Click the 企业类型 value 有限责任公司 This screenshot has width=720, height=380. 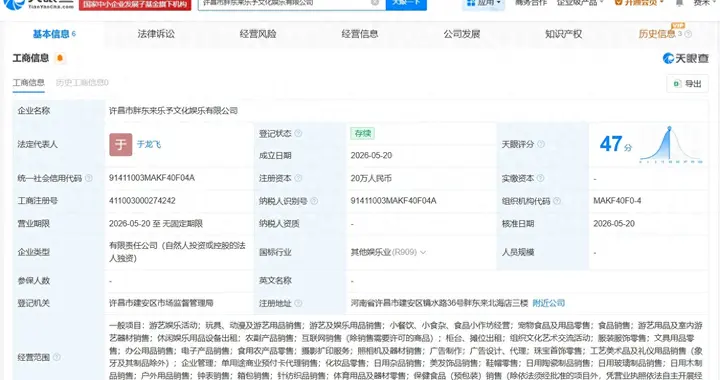coord(178,252)
